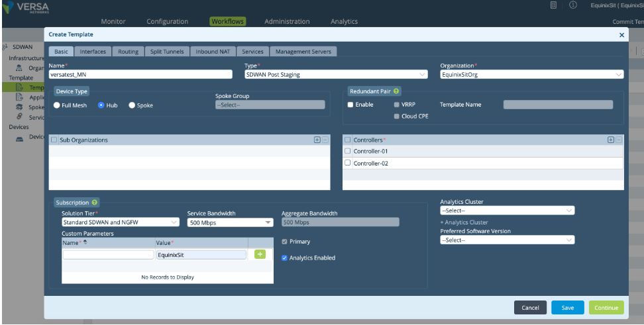Click the Continue button

click(x=606, y=308)
